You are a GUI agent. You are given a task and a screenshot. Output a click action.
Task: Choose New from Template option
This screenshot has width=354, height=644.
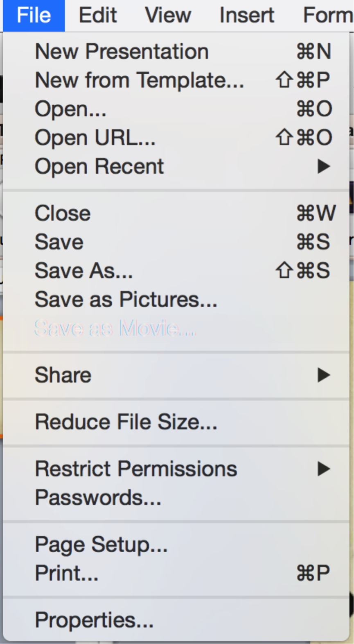tap(139, 80)
